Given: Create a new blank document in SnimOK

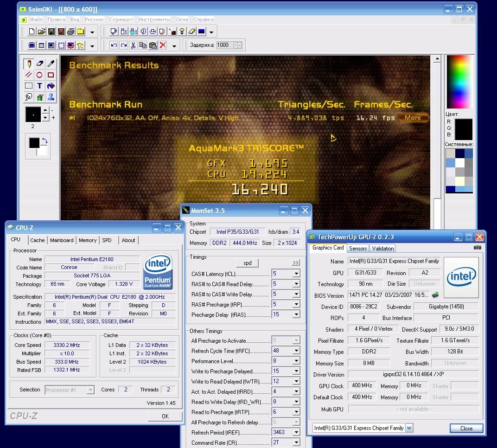Looking at the screenshot, I should [x=32, y=32].
